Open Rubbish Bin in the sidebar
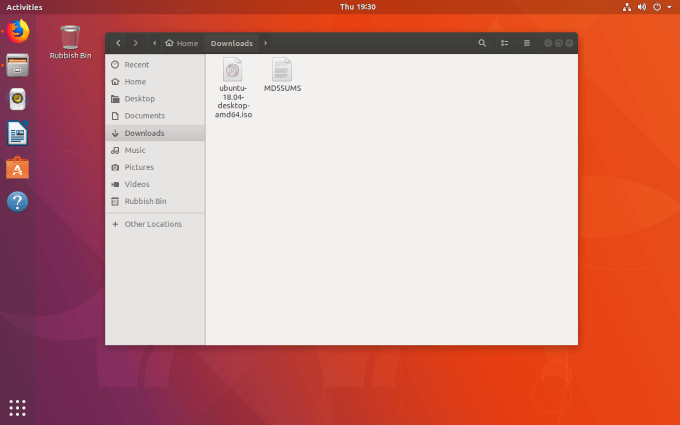680x425 pixels. coord(155,201)
